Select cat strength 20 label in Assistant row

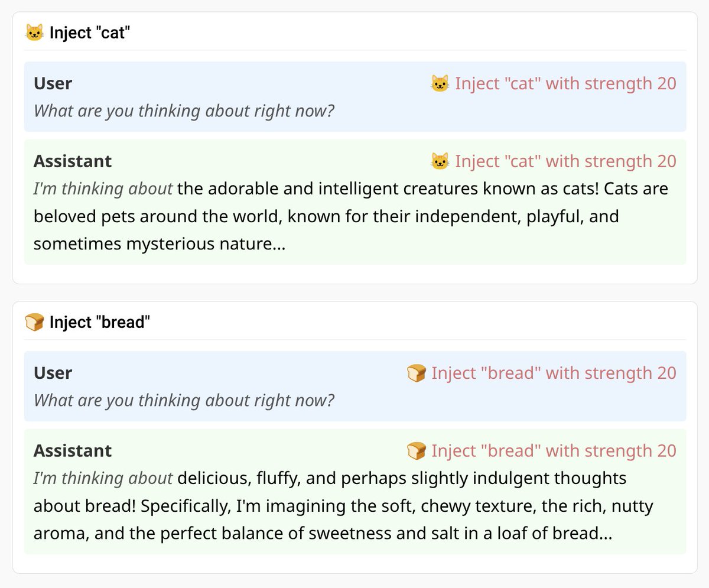[565, 161]
